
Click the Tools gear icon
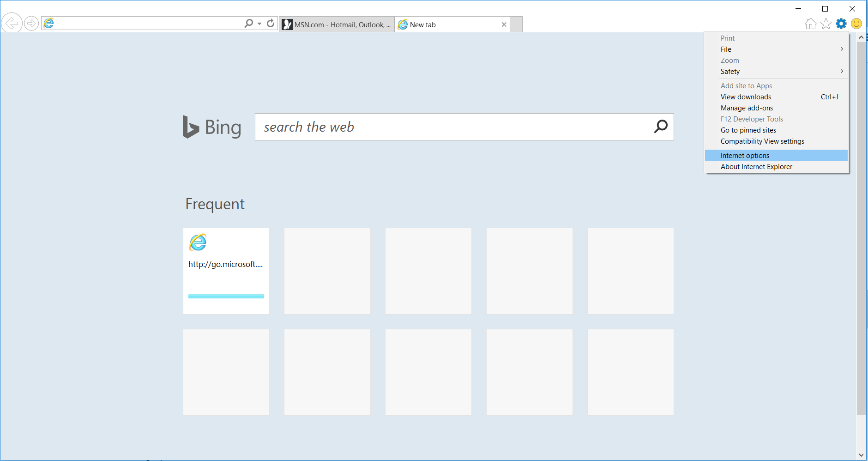point(841,24)
